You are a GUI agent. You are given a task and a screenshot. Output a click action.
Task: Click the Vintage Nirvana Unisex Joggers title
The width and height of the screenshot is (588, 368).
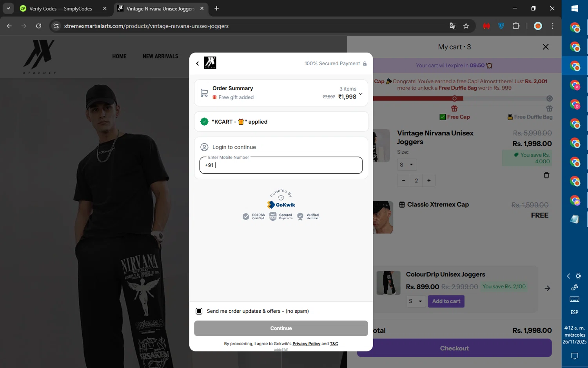click(435, 137)
